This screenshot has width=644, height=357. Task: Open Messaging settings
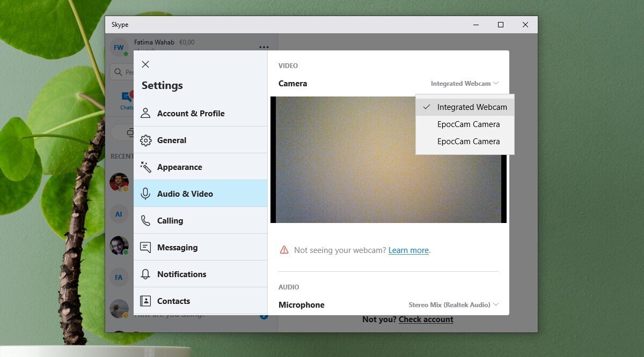coord(177,247)
